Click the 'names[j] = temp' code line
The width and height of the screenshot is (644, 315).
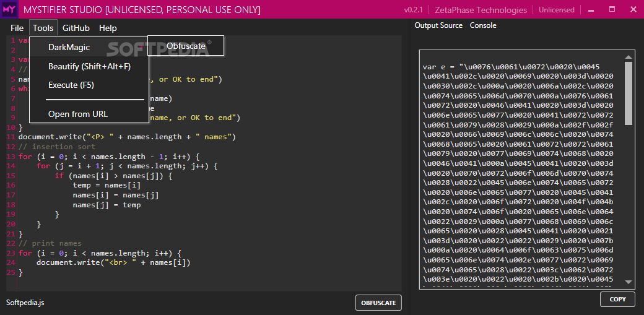click(107, 204)
